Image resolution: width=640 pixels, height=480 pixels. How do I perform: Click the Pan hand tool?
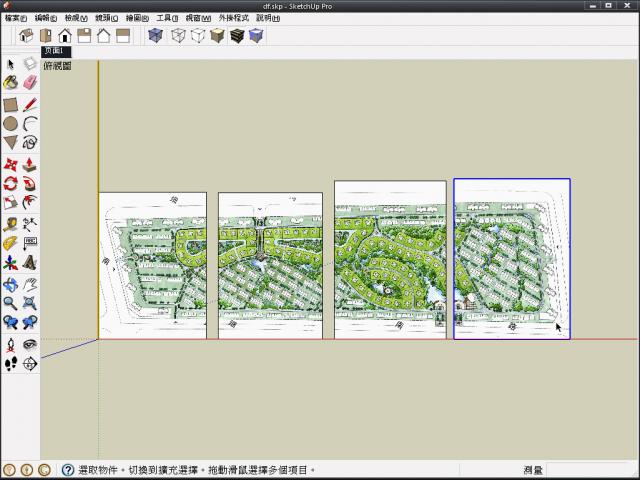[x=30, y=284]
